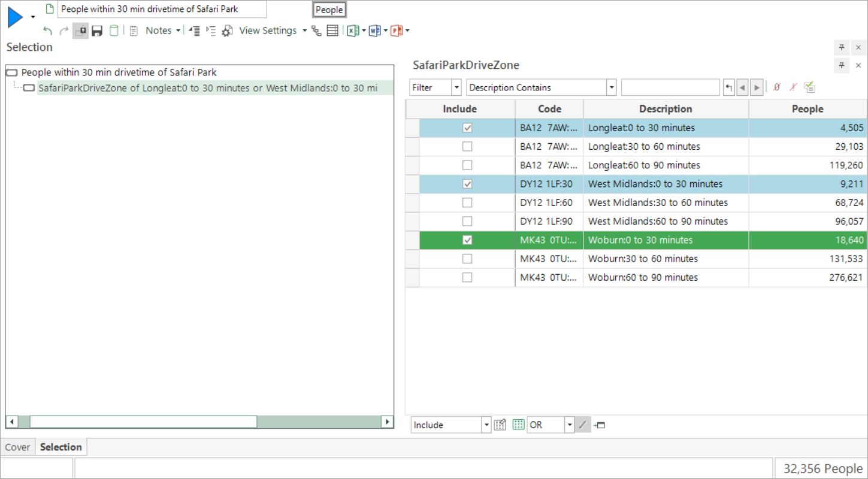Image resolution: width=868 pixels, height=479 pixels.
Task: Open the OR logic dropdown
Action: pyautogui.click(x=569, y=425)
